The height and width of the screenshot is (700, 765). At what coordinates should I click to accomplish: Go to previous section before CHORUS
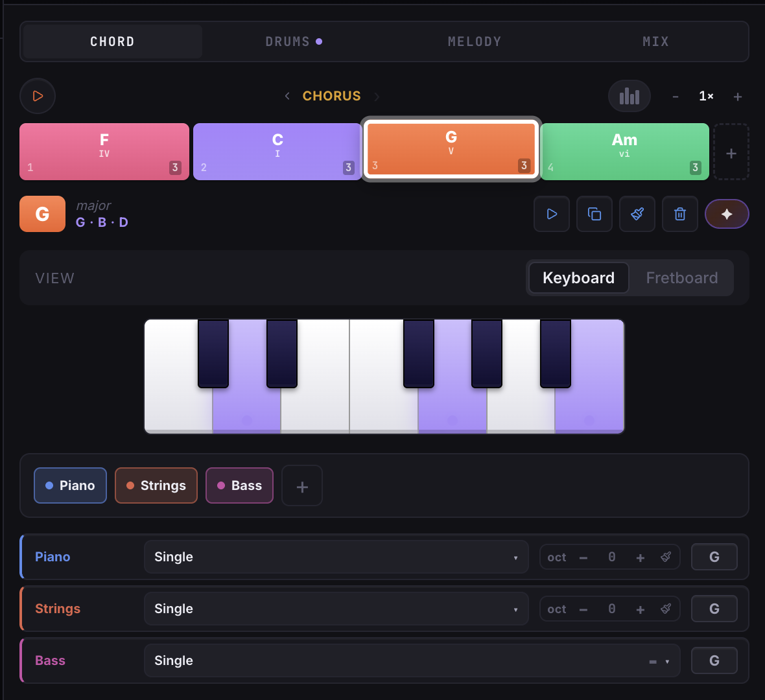tap(287, 96)
